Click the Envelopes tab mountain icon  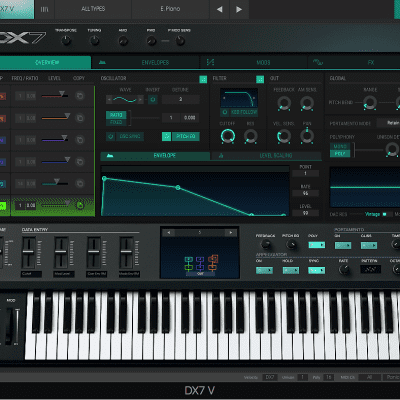(102, 62)
